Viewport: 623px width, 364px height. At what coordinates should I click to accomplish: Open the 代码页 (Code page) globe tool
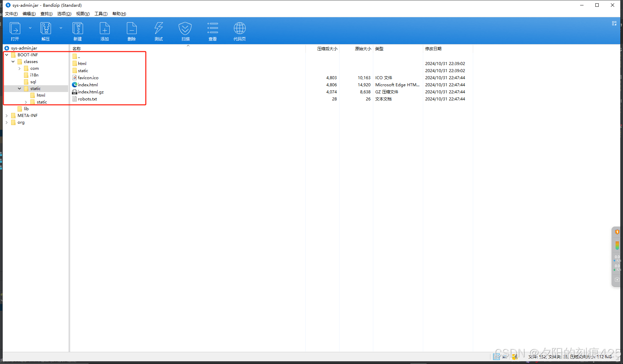click(x=240, y=31)
